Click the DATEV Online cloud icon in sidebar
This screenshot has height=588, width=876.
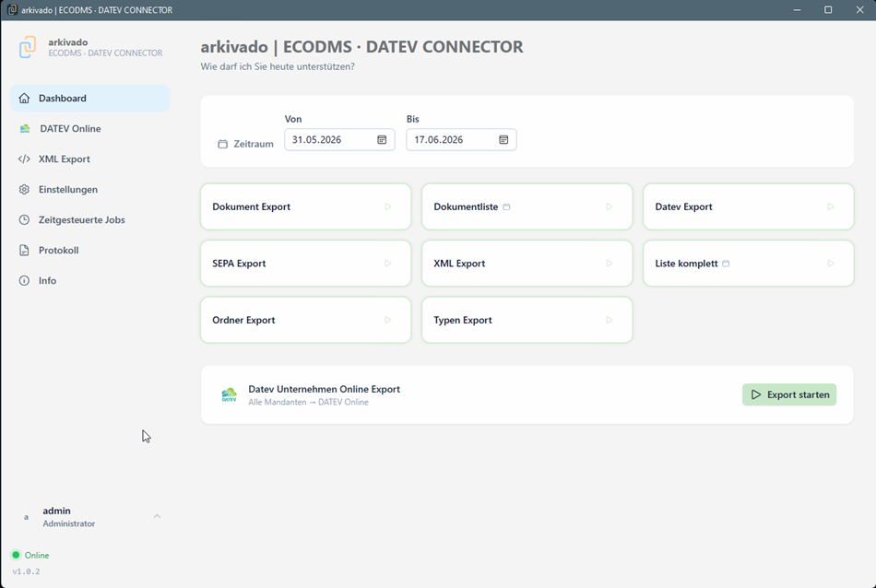tap(25, 128)
